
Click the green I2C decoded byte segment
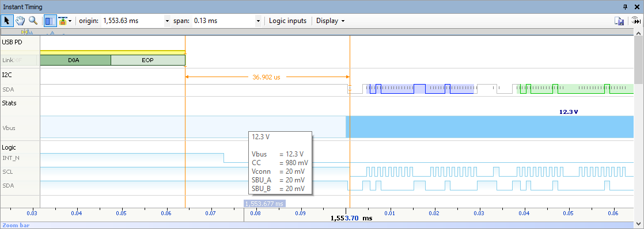tap(575, 89)
